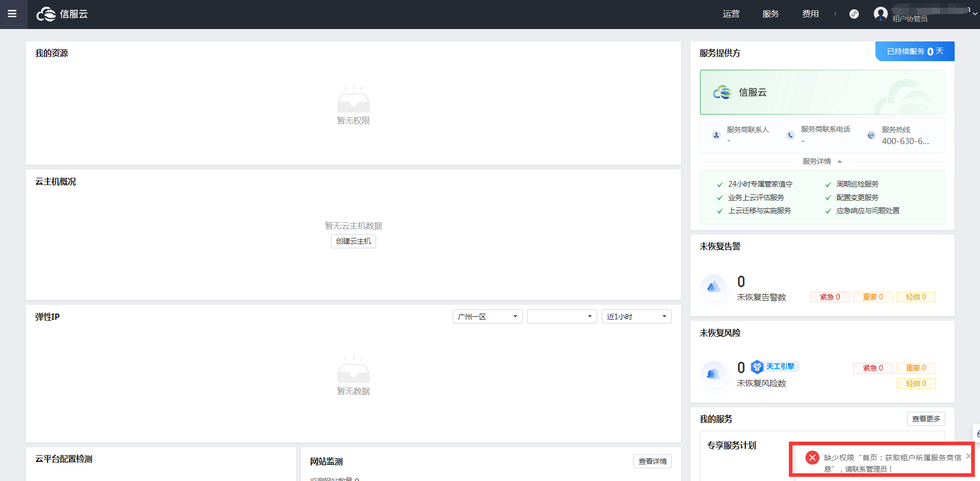The image size is (980, 481).
Task: Click the service hotline icon
Action: point(871,135)
